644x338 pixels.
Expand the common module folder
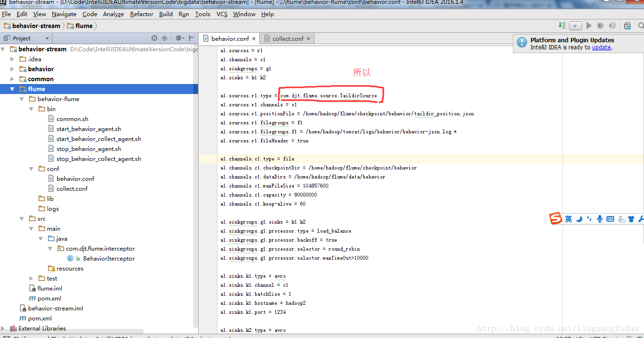tap(12, 79)
